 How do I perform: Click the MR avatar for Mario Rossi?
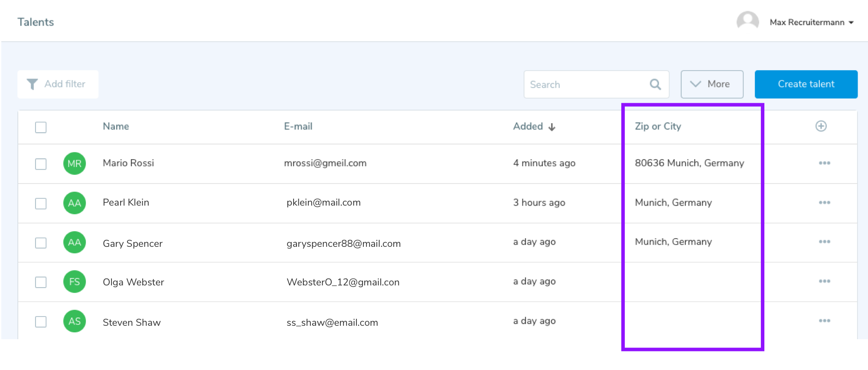click(x=75, y=164)
